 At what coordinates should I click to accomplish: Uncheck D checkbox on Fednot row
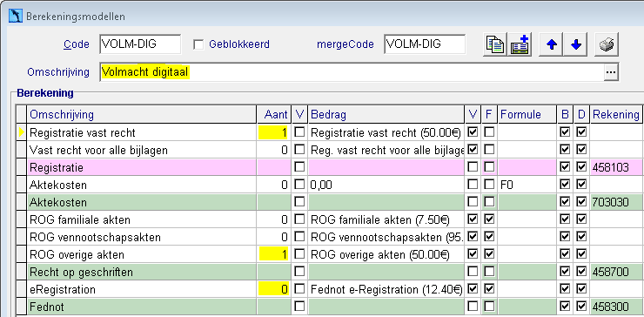point(581,307)
